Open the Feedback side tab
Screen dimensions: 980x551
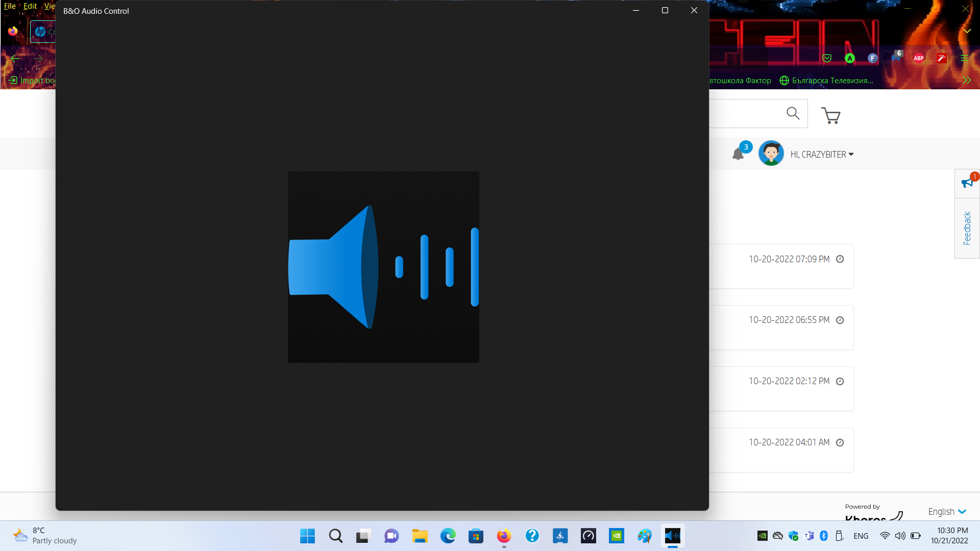coord(967,228)
